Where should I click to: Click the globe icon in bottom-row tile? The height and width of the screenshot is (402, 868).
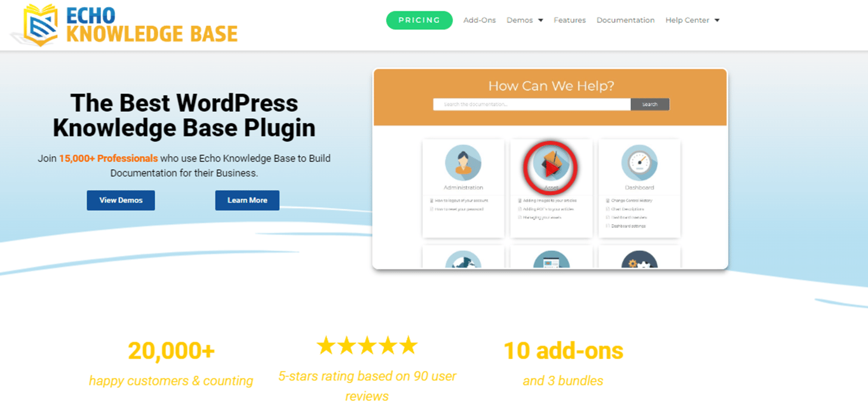463,259
